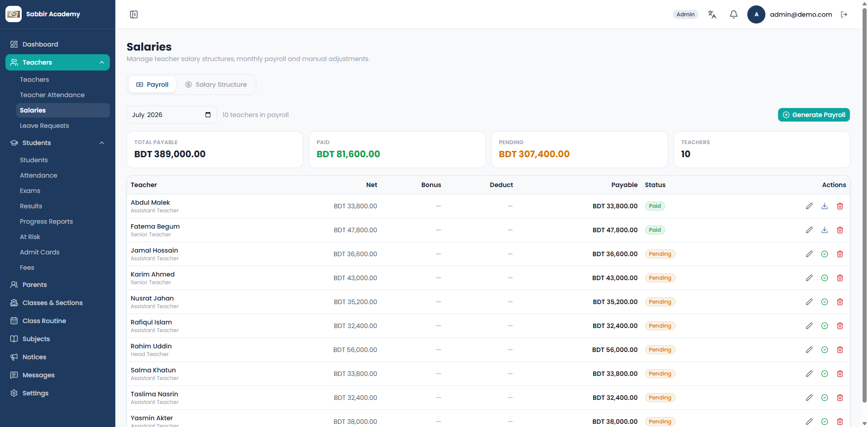Delete Rahim Uddin's payroll entry
Image resolution: width=868 pixels, height=427 pixels.
[x=840, y=350]
